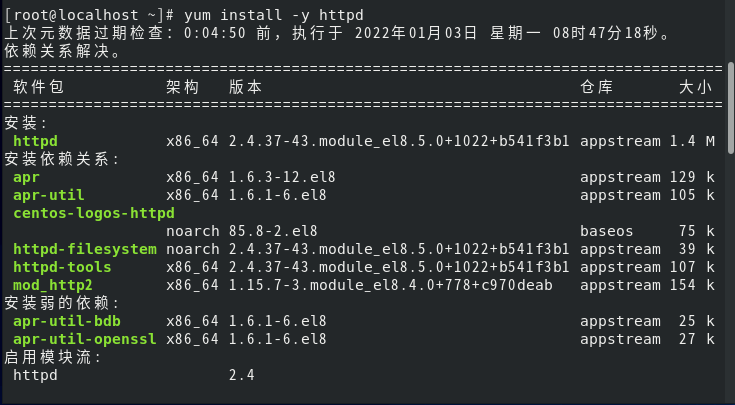Image resolution: width=735 pixels, height=405 pixels.
Task: Click the centos-logos-httpd package name
Action: click(x=94, y=214)
